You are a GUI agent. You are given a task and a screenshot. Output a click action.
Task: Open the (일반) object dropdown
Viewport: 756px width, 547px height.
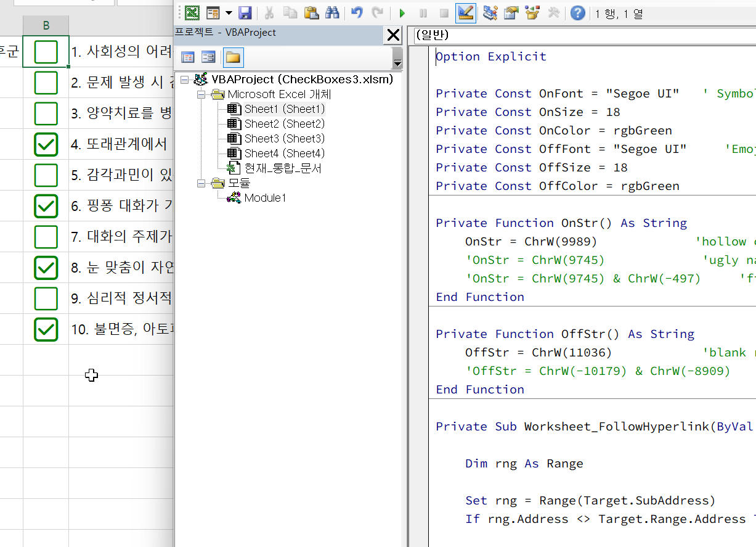coord(584,35)
